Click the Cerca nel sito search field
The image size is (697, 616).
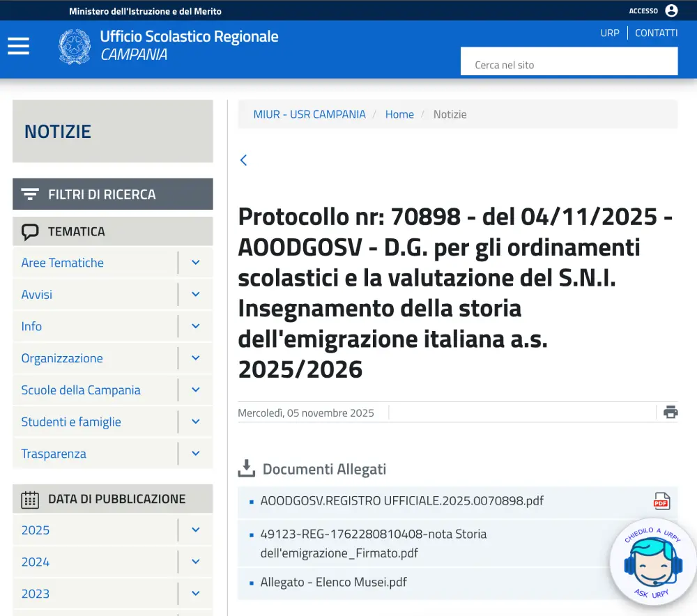click(x=569, y=65)
